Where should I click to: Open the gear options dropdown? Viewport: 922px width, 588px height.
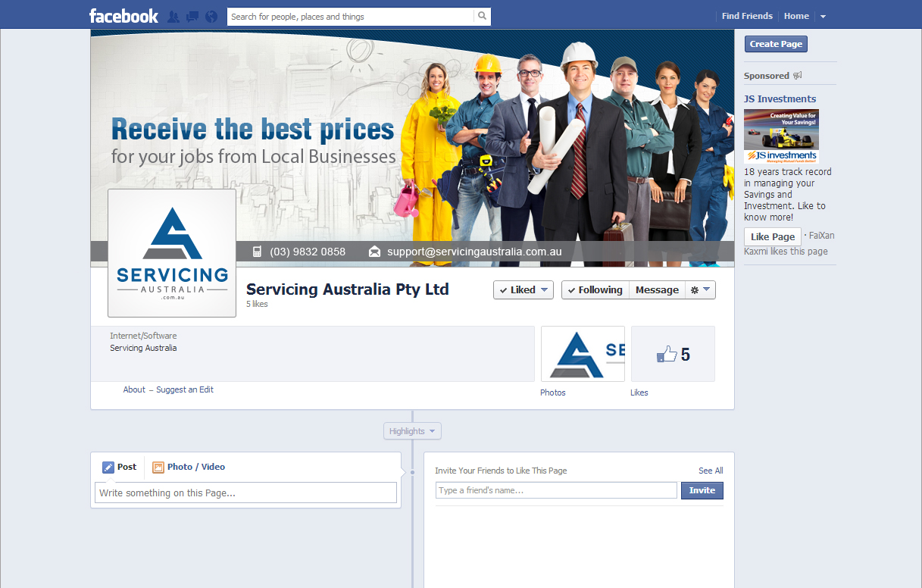click(x=700, y=290)
